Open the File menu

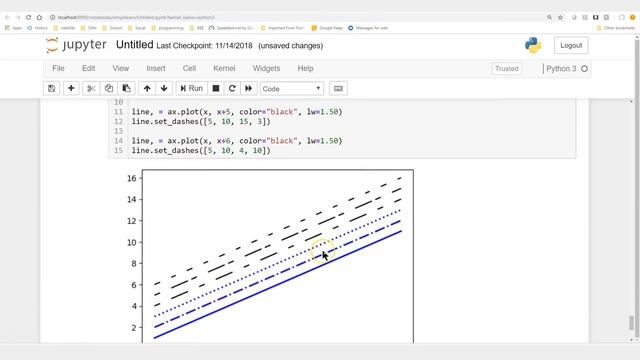click(58, 69)
